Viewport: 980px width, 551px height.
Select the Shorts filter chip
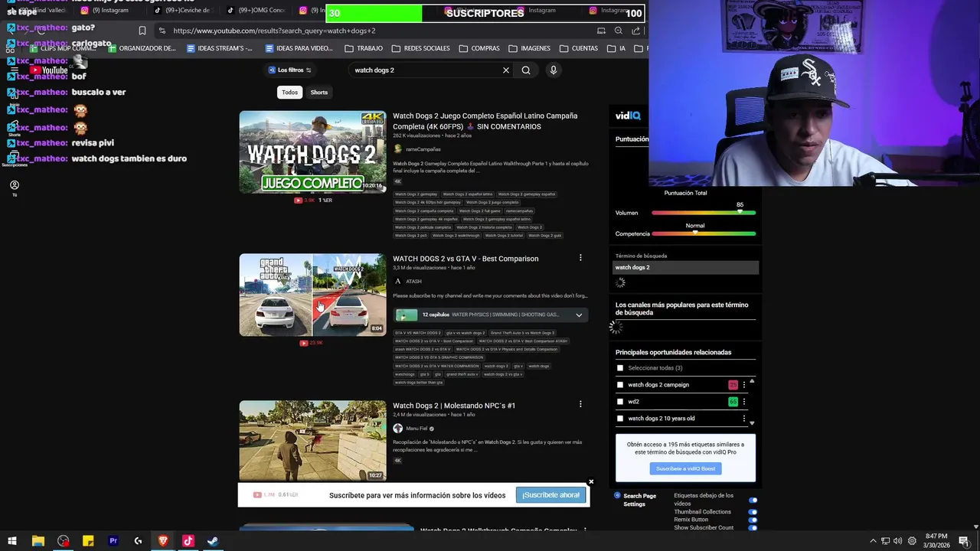pyautogui.click(x=319, y=93)
